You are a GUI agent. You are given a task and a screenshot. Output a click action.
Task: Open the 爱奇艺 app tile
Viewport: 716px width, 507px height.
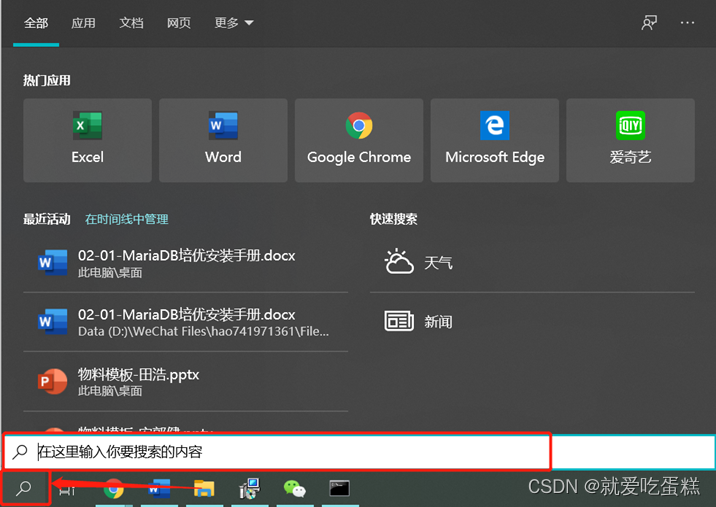630,140
